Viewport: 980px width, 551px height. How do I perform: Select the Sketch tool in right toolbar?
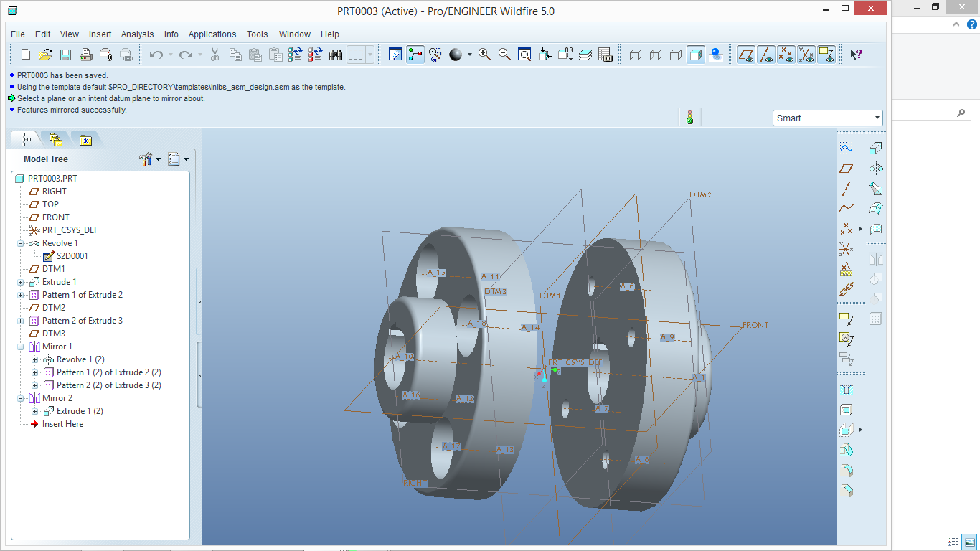(847, 149)
